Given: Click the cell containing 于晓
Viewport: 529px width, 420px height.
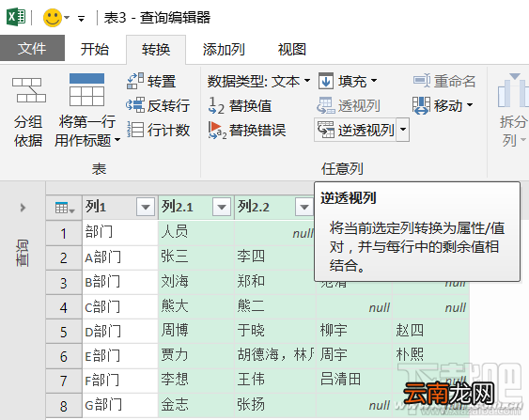Looking at the screenshot, I should tap(275, 332).
